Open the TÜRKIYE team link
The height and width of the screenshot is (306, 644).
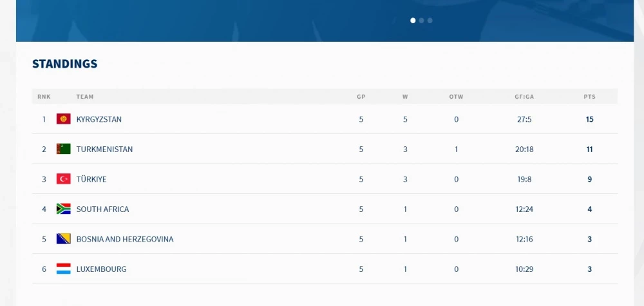[91, 180]
